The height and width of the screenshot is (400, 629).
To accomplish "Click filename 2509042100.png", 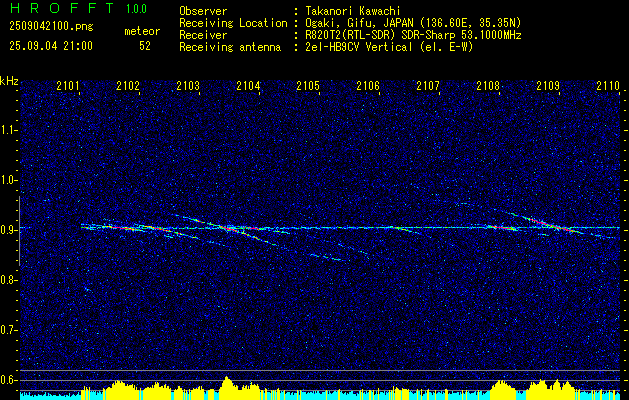I will pyautogui.click(x=51, y=27).
